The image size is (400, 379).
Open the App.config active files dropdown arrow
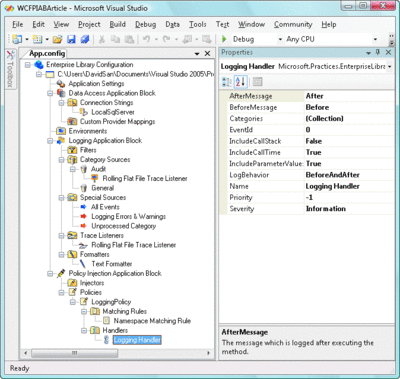197,54
